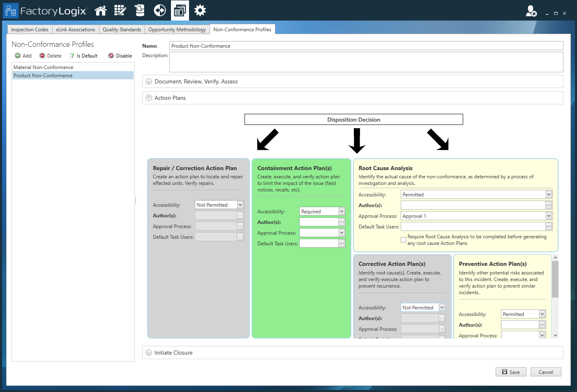Click inside the Description text field
Image resolution: width=577 pixels, height=392 pixels.
tap(366, 62)
